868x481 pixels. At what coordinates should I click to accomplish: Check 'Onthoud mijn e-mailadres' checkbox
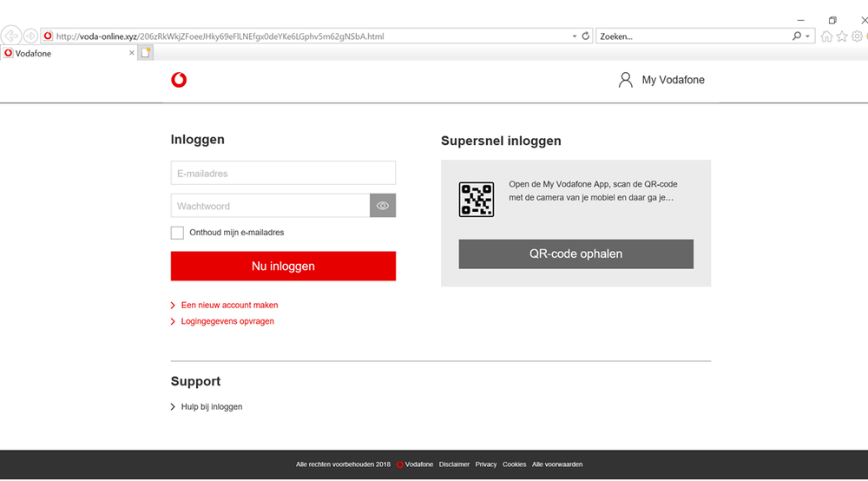coord(177,233)
